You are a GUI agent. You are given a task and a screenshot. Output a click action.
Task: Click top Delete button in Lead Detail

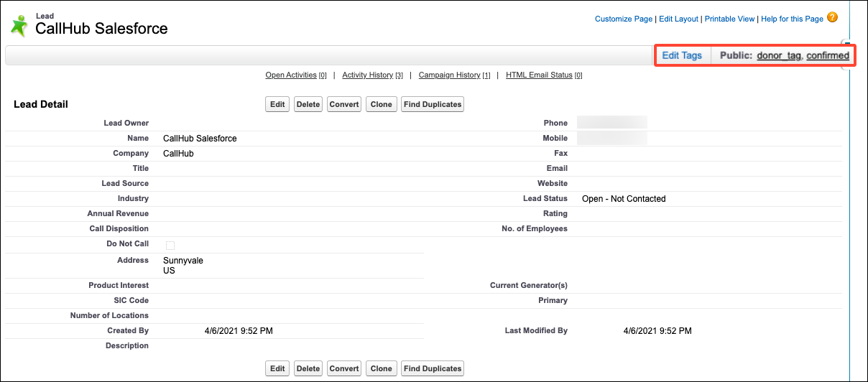[x=308, y=104]
